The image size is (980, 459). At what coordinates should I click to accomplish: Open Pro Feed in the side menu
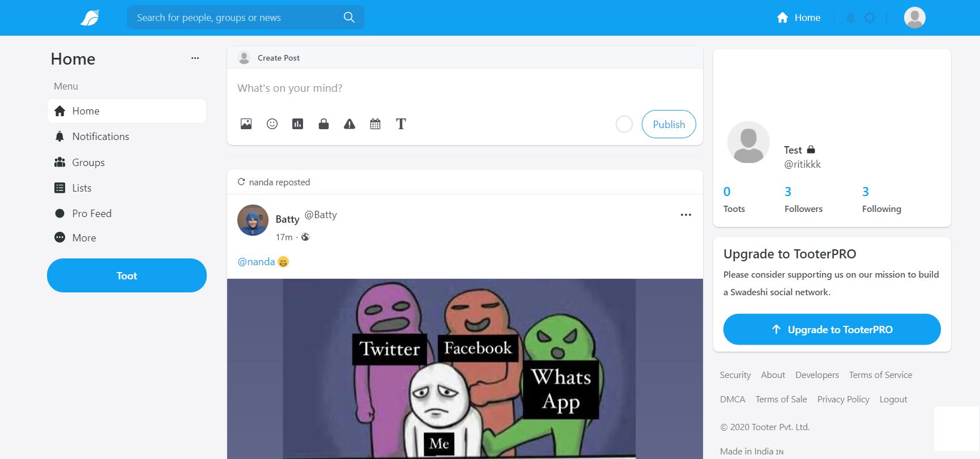point(126,214)
